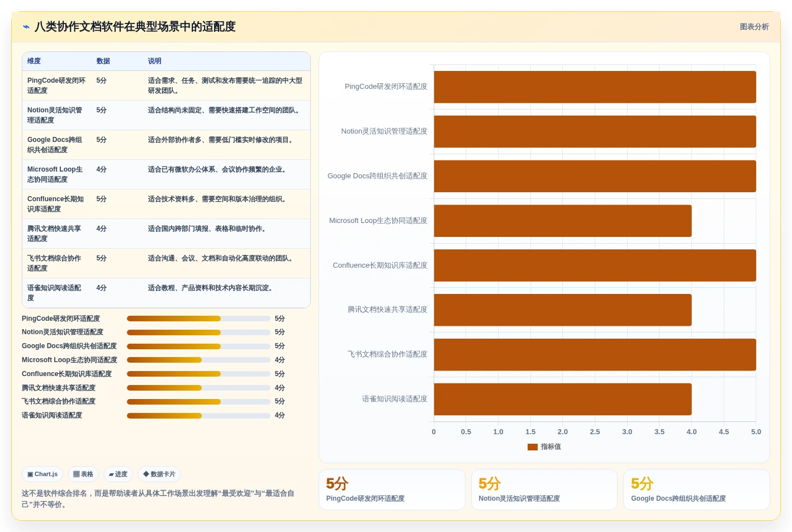Select the Chart.js chip
This screenshot has width=792, height=532.
42,474
